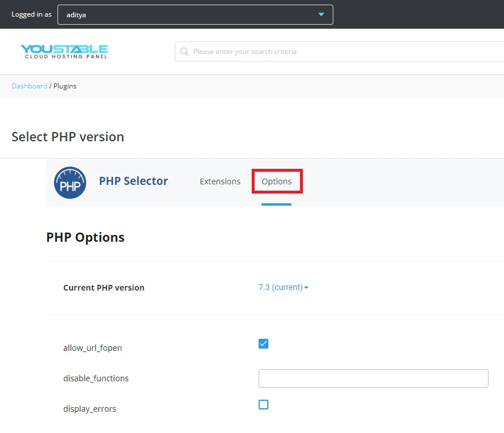
Task: Click the disable_functions label
Action: [96, 378]
